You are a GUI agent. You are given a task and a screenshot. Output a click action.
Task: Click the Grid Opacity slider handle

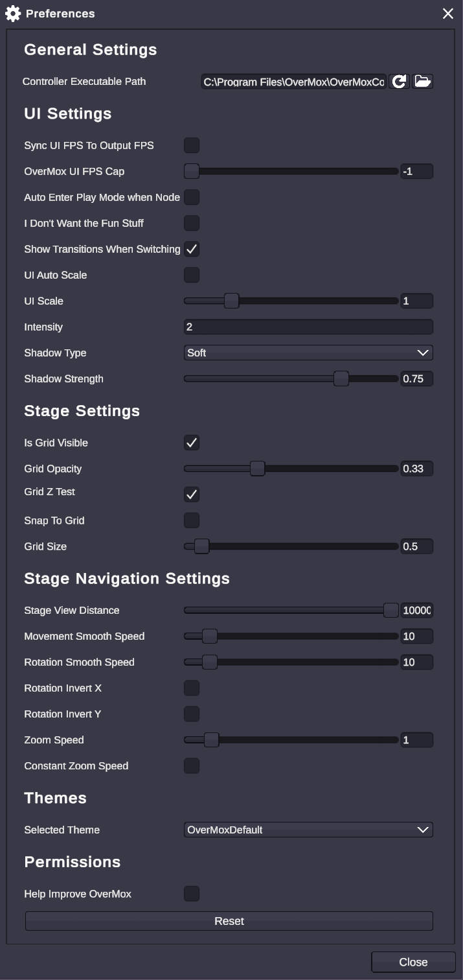257,469
